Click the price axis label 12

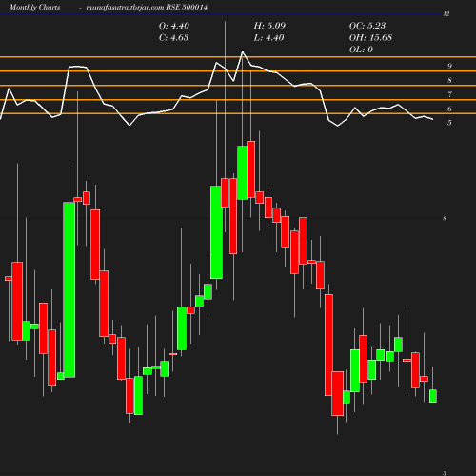(446, 14)
